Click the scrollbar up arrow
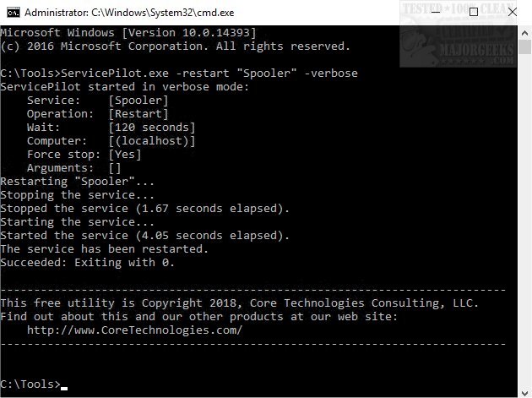532x398 pixels. coord(524,31)
